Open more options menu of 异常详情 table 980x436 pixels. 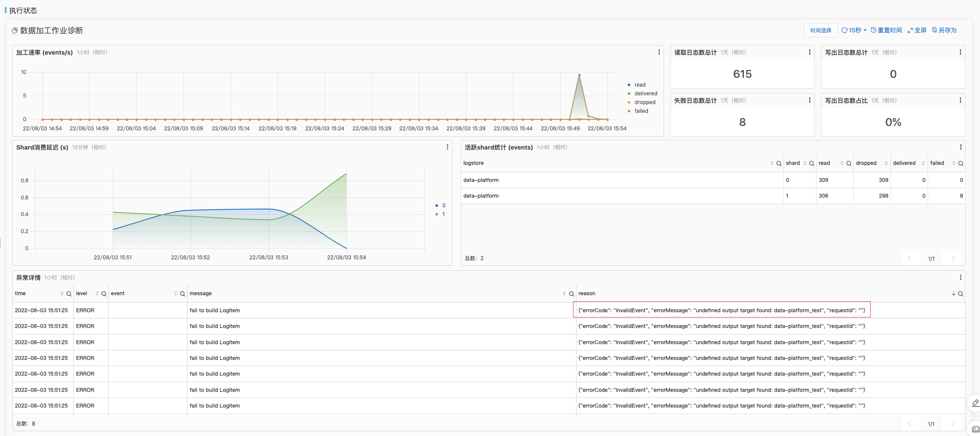coord(961,277)
